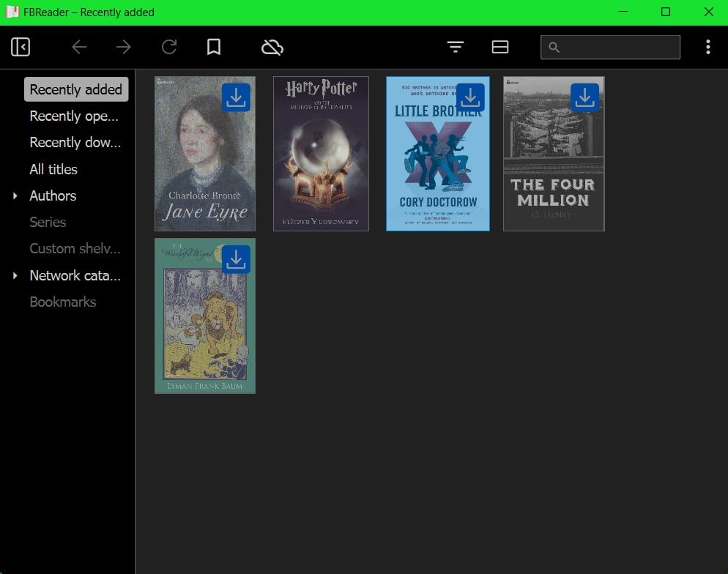Open the Lyman Frank Baum book cover
This screenshot has width=728, height=574.
pyautogui.click(x=205, y=316)
